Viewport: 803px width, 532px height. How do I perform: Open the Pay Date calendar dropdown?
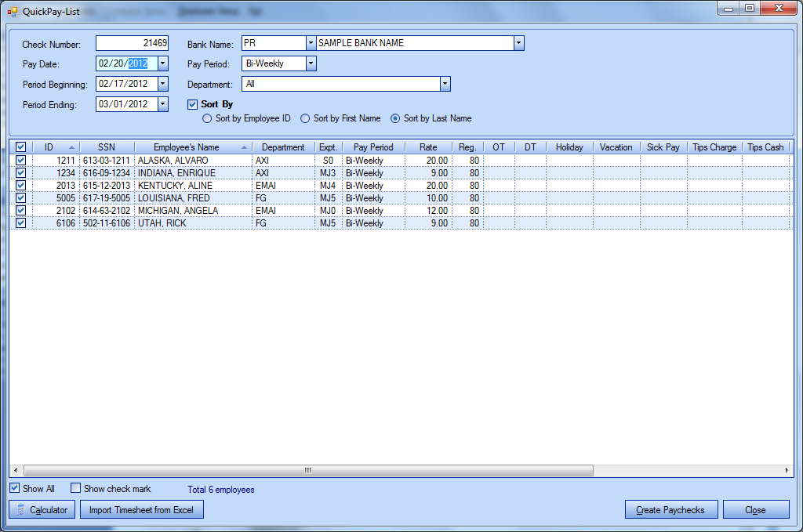point(163,63)
